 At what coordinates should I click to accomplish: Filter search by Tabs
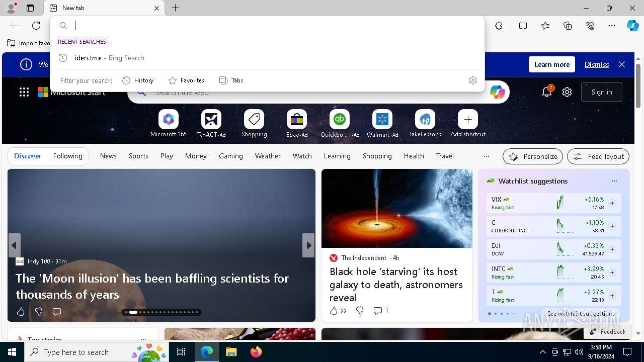tap(231, 80)
